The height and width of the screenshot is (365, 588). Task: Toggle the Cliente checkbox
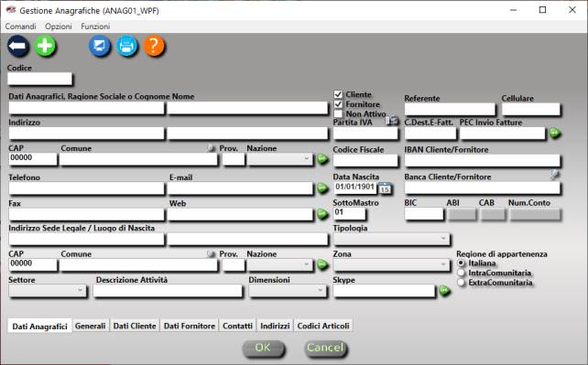point(338,94)
